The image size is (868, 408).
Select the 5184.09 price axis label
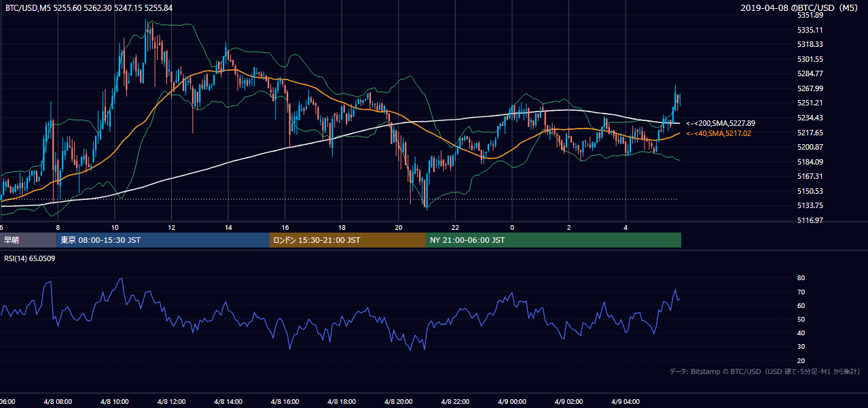pos(810,162)
